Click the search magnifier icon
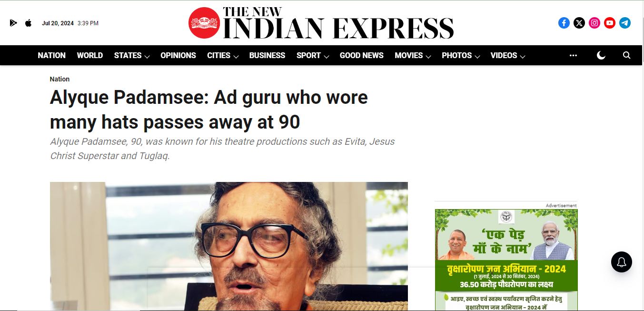644x311 pixels. pyautogui.click(x=626, y=55)
